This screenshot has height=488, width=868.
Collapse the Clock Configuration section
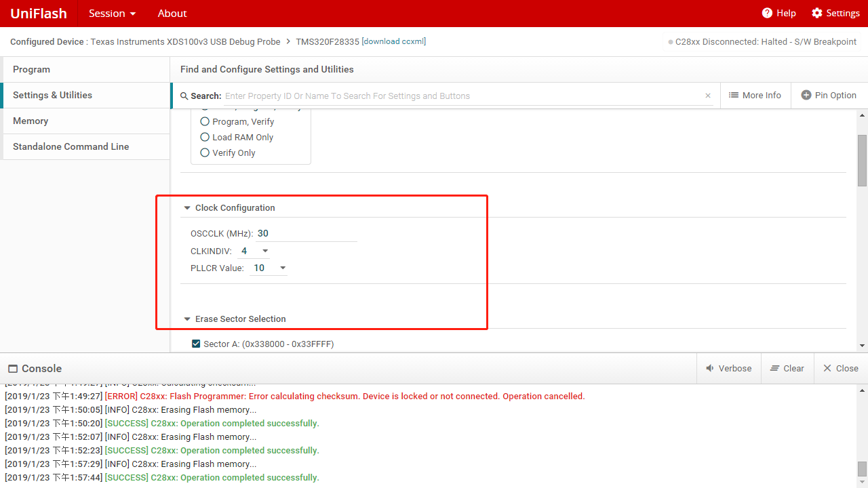click(x=187, y=207)
